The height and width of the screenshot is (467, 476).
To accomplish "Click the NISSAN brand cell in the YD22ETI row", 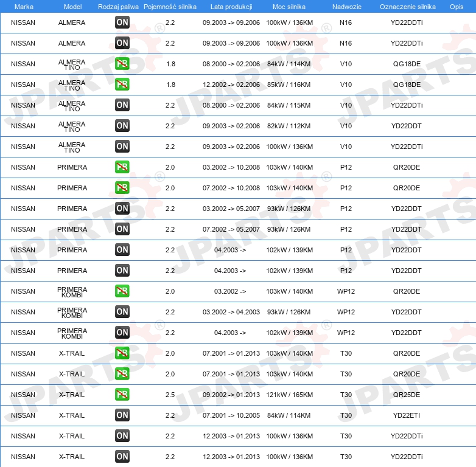I will pos(23,415).
